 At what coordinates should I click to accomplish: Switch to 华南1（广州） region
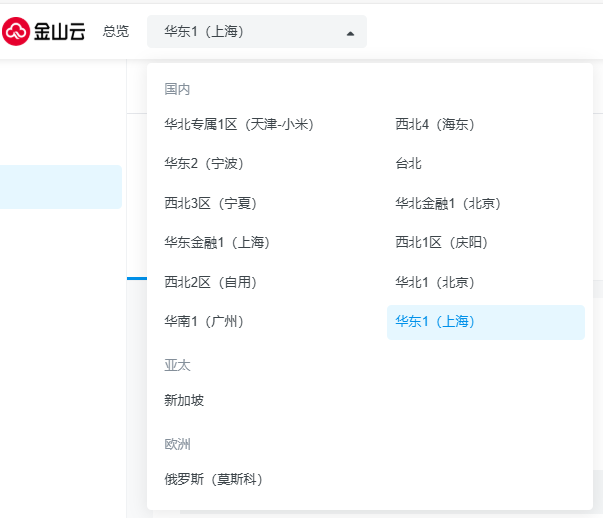tap(204, 321)
